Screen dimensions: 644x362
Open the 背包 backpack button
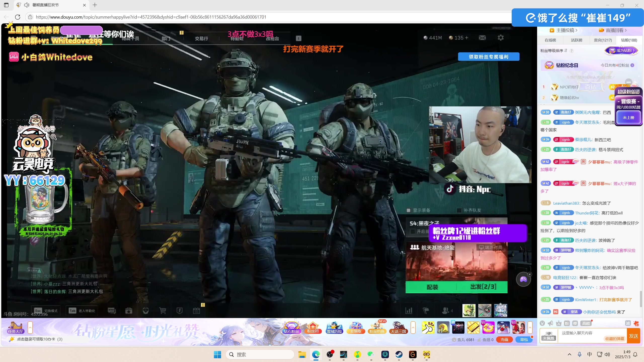(x=524, y=340)
